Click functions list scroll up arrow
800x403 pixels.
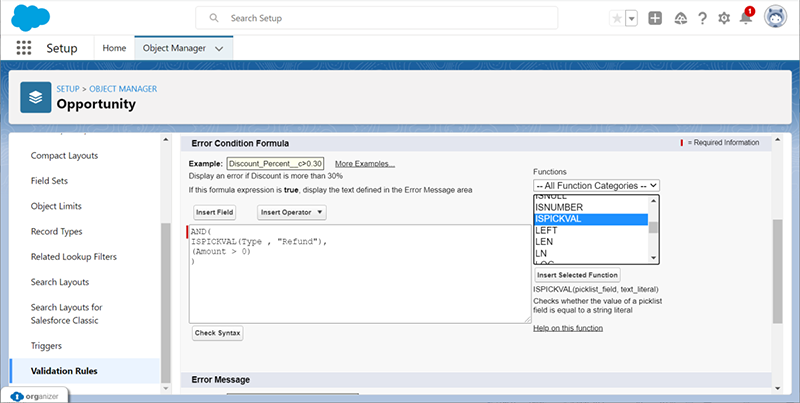(x=653, y=200)
